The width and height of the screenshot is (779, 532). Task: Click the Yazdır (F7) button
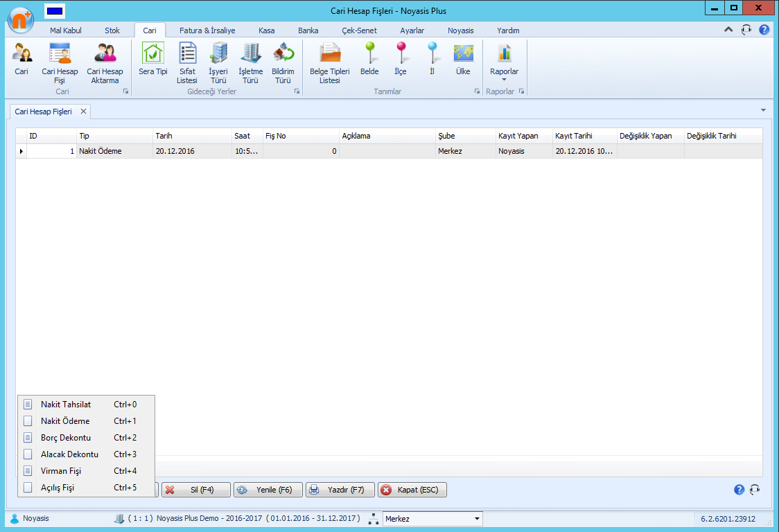[340, 490]
